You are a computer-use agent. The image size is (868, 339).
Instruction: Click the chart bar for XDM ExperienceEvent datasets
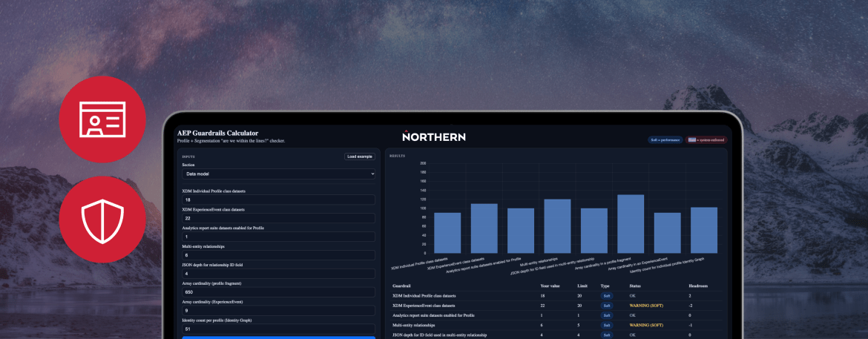click(x=484, y=228)
